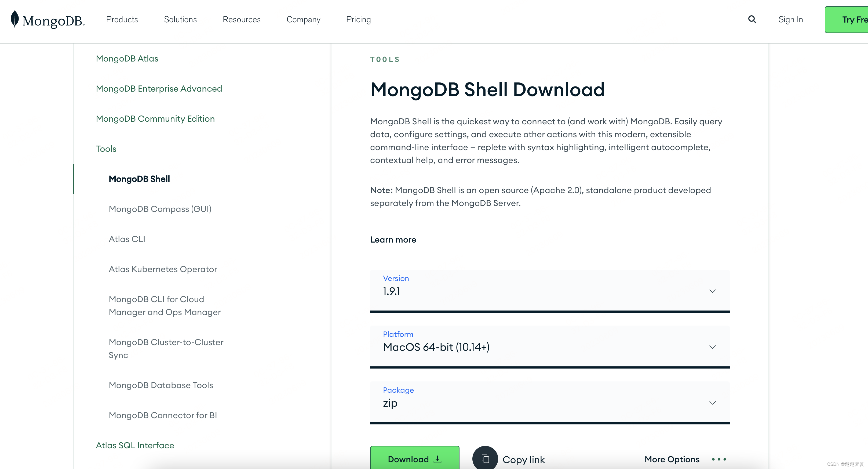Click the Sign In link

pos(790,20)
